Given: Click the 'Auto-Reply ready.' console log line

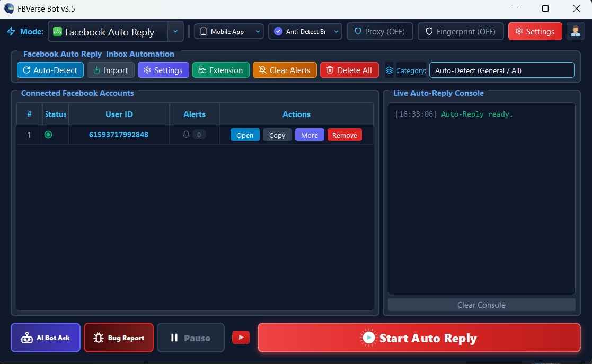Looking at the screenshot, I should [x=477, y=114].
